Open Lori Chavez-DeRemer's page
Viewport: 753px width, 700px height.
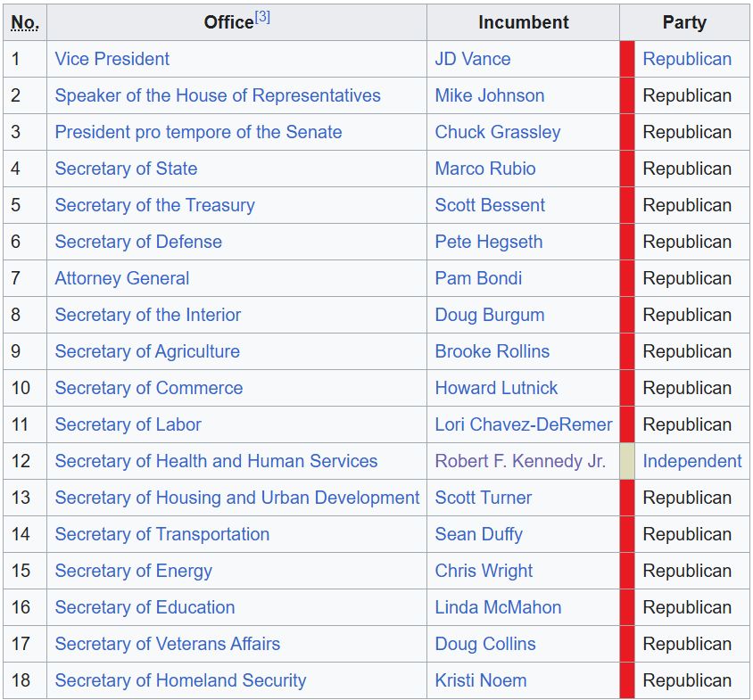(524, 424)
